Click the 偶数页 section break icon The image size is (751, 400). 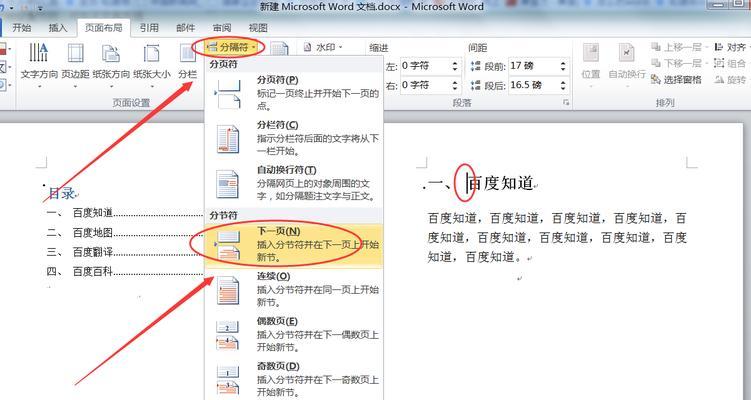(228, 335)
